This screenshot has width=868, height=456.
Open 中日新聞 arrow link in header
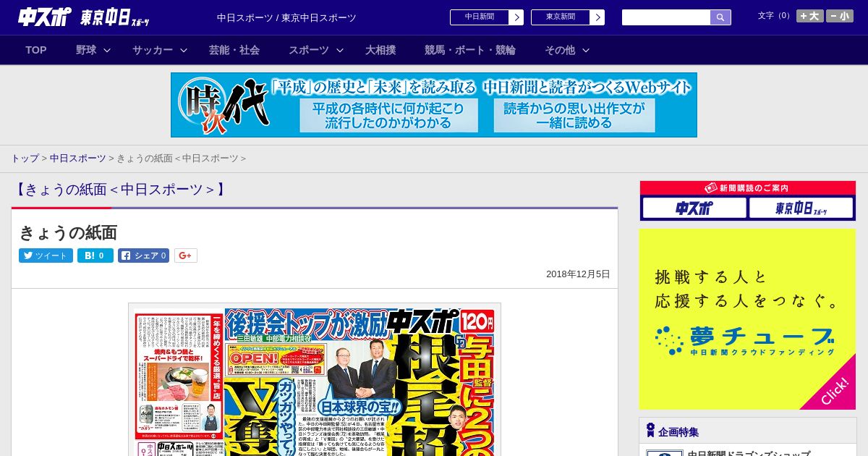(516, 17)
